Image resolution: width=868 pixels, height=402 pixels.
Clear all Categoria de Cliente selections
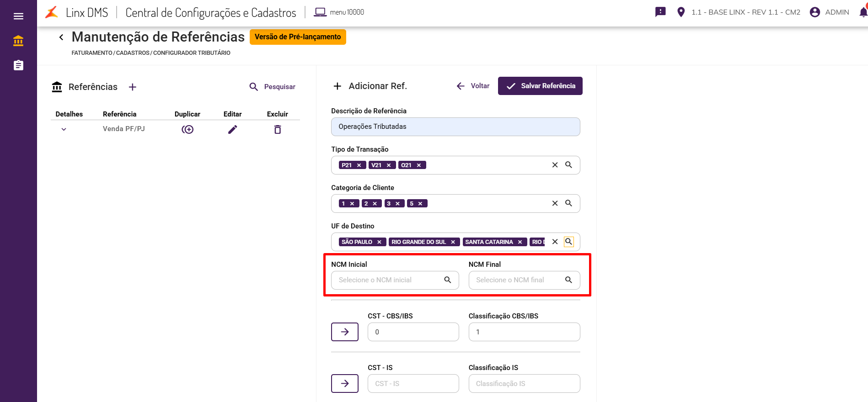(555, 203)
